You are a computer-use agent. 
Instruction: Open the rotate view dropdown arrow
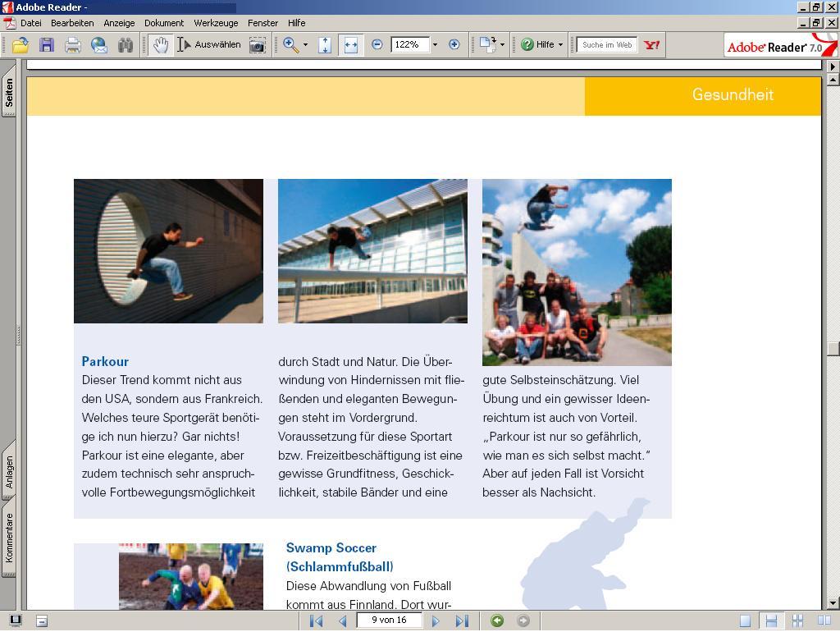pyautogui.click(x=503, y=45)
